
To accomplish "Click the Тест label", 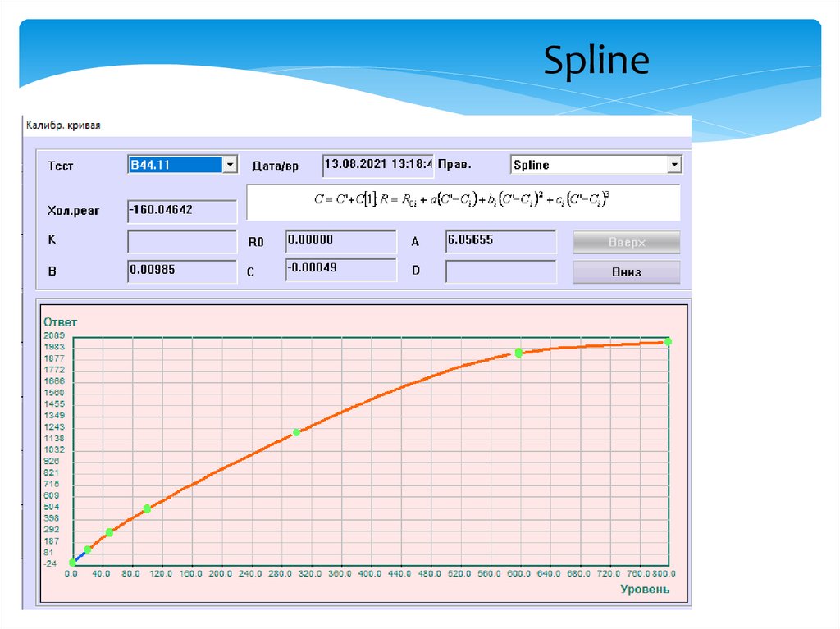I will tap(61, 166).
